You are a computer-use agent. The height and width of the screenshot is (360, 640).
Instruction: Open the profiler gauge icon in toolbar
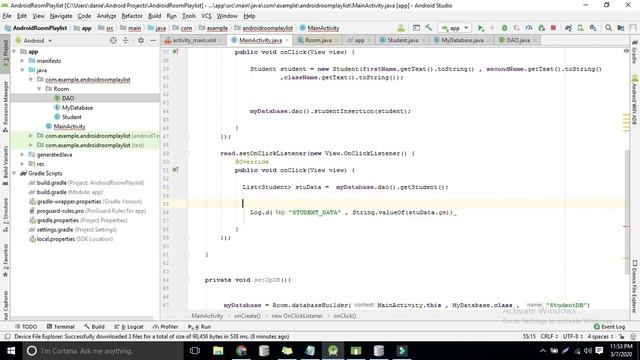point(529,28)
